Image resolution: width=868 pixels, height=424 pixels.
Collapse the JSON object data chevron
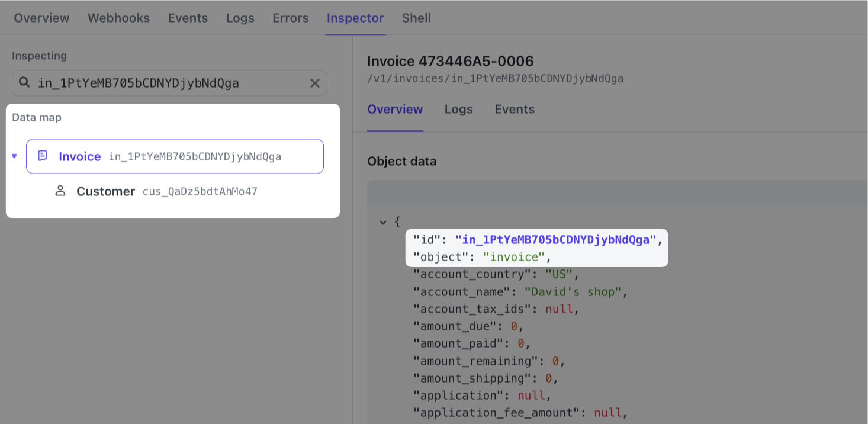pos(383,223)
